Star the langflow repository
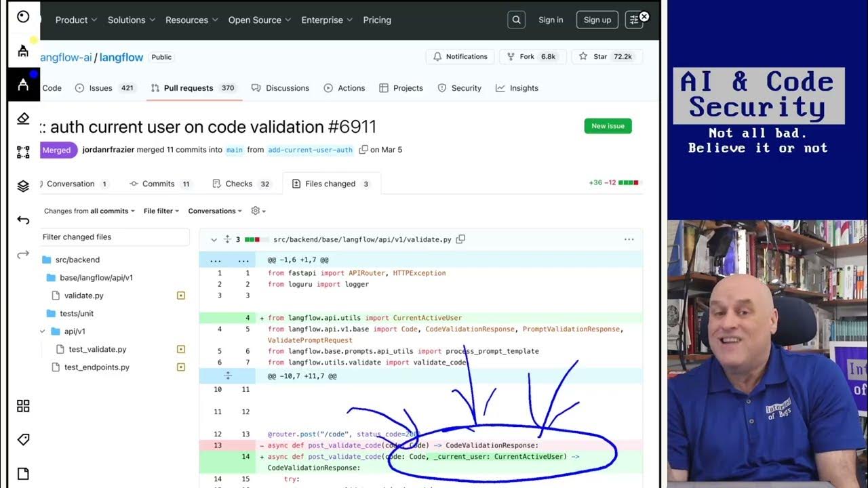This screenshot has width=868, height=488. coord(607,57)
